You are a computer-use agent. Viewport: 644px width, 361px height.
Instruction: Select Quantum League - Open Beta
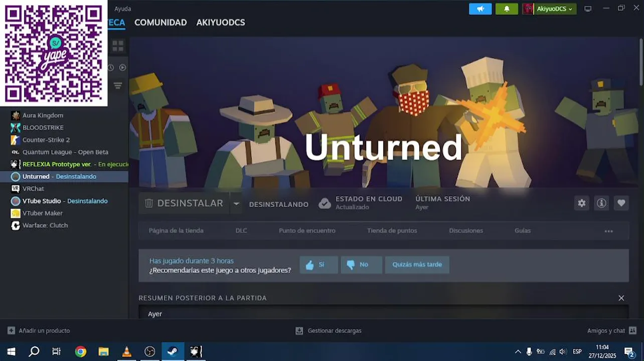click(64, 152)
